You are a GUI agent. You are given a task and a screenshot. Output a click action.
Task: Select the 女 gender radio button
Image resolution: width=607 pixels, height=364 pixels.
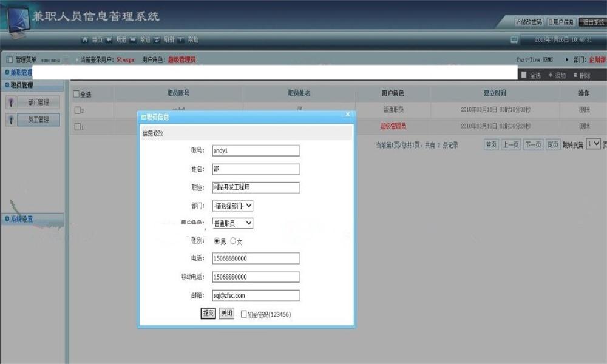[x=233, y=241]
